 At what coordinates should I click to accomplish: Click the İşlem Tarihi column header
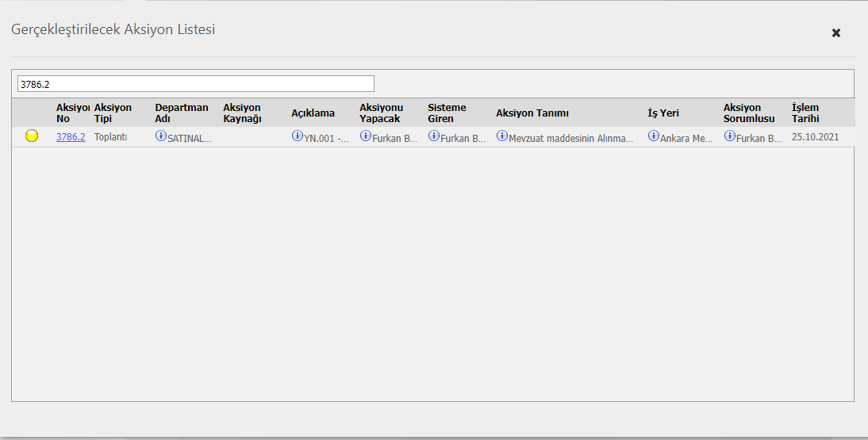click(805, 113)
